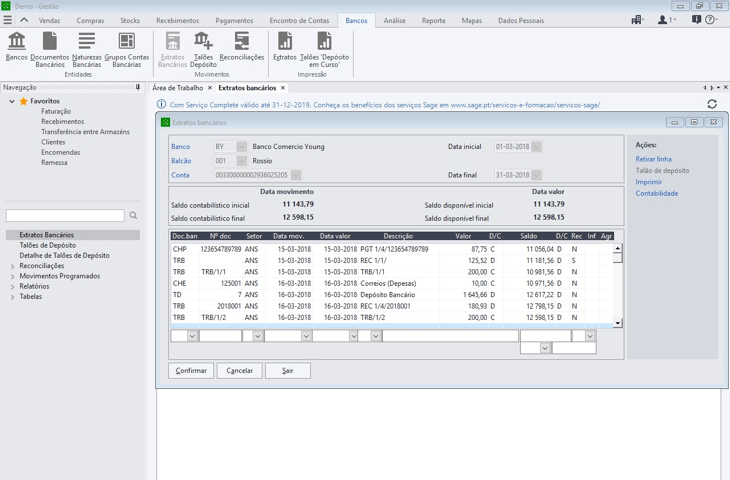Open the Doc.ban dropdown in entry row
This screenshot has width=730, height=480.
click(x=192, y=336)
